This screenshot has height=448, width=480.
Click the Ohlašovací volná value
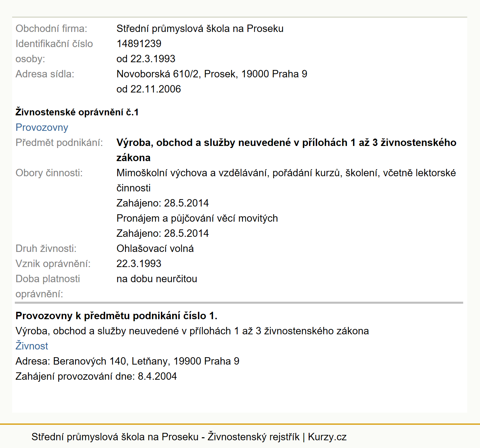pos(155,249)
